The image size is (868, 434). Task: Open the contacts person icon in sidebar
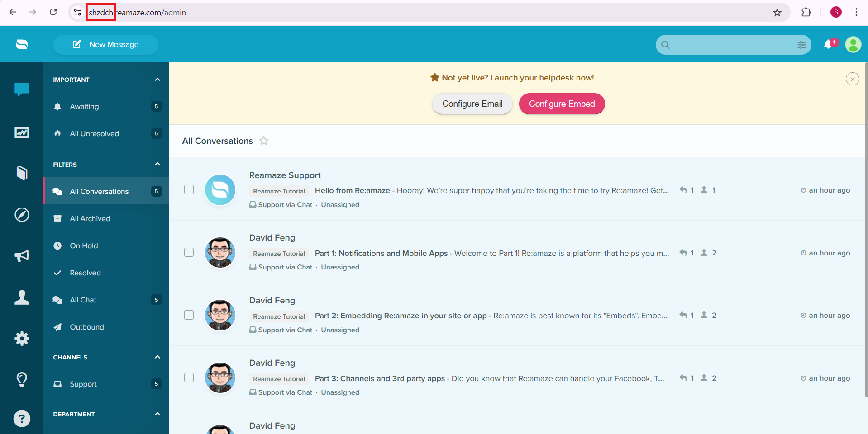click(22, 297)
